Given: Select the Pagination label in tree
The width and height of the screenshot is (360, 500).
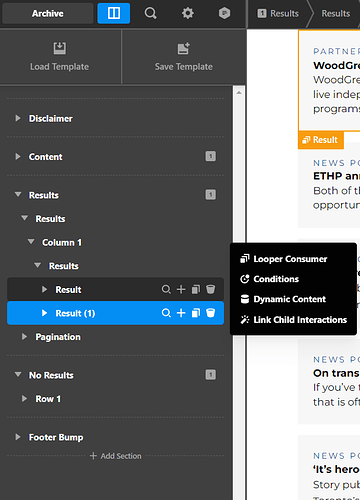Looking at the screenshot, I should click(58, 337).
